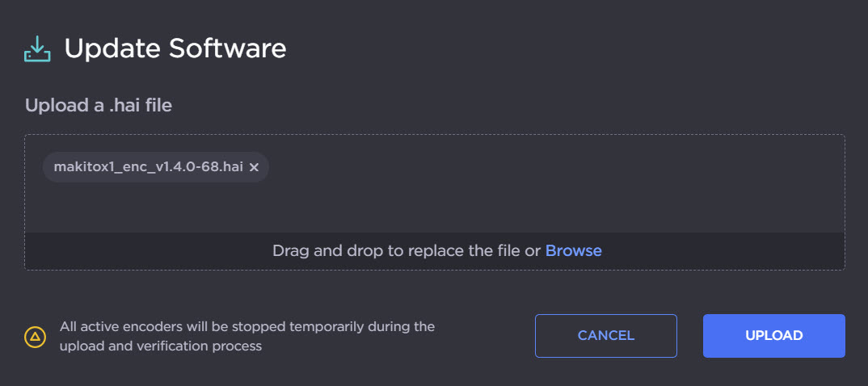Viewport: 868px width, 386px height.
Task: Click the "Update Software" dialog heading
Action: 175,48
